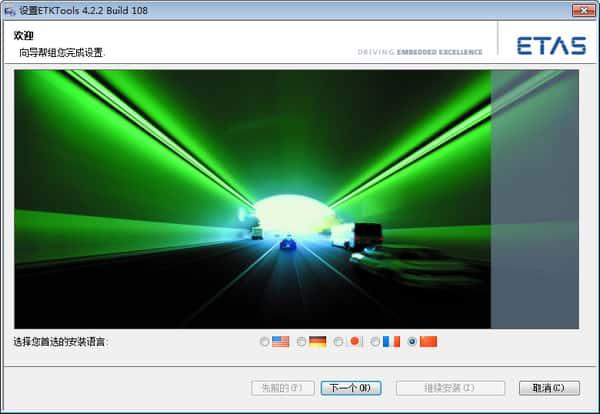The width and height of the screenshot is (600, 414).
Task: Select the English language radio button
Action: click(264, 342)
